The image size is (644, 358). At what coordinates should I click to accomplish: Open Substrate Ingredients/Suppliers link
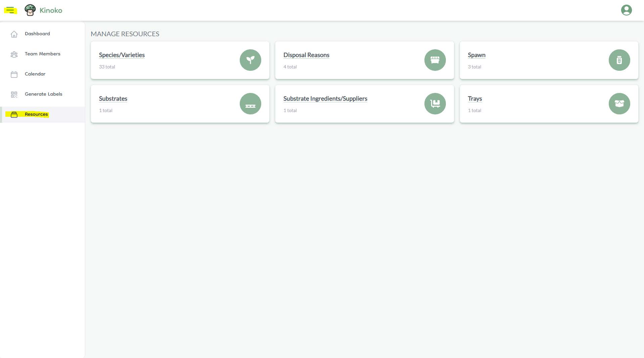(x=325, y=99)
